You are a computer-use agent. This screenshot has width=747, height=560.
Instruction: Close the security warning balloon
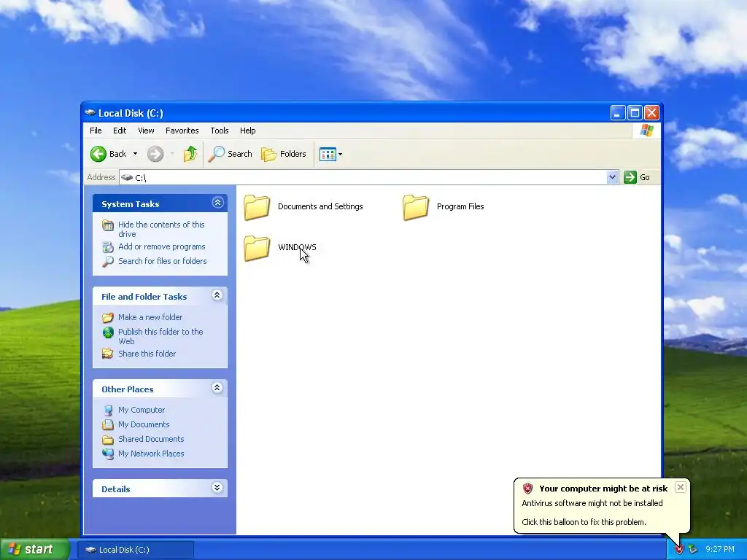point(681,487)
